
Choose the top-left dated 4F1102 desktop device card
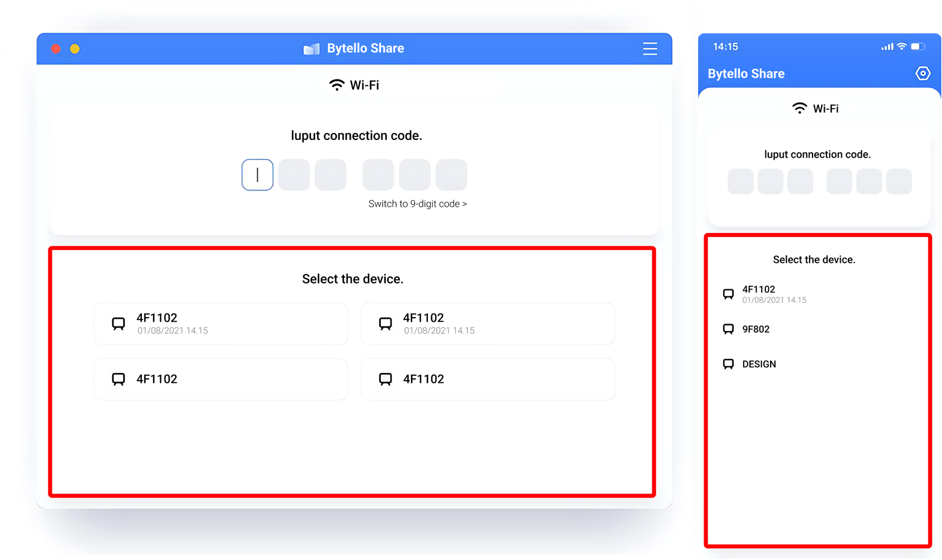click(x=221, y=324)
